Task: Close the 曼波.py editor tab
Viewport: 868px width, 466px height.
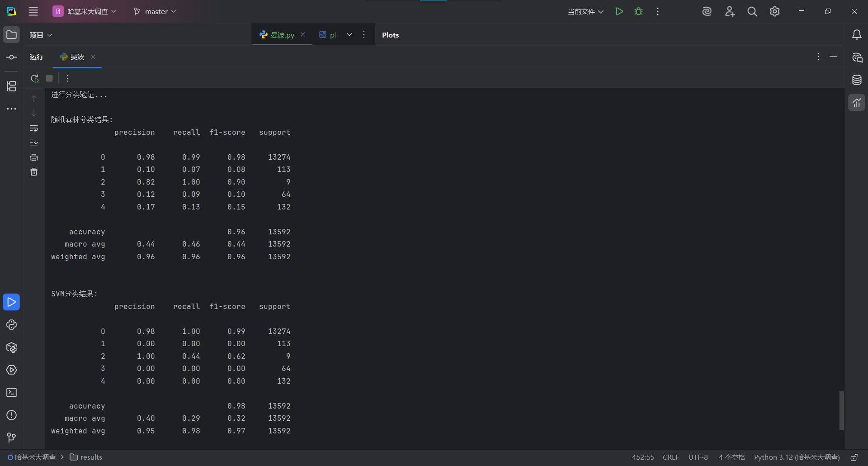Action: 303,34
